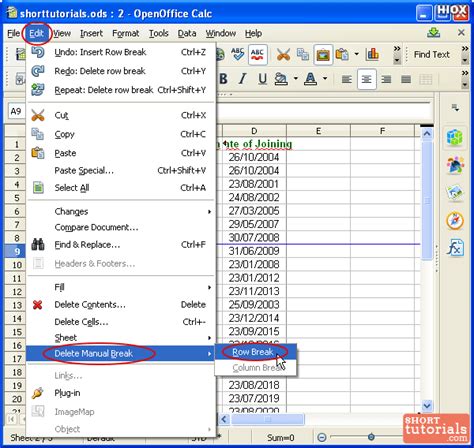The height and width of the screenshot is (448, 474).
Task: Open Background Color dropdown arrow
Action: [x=295, y=79]
